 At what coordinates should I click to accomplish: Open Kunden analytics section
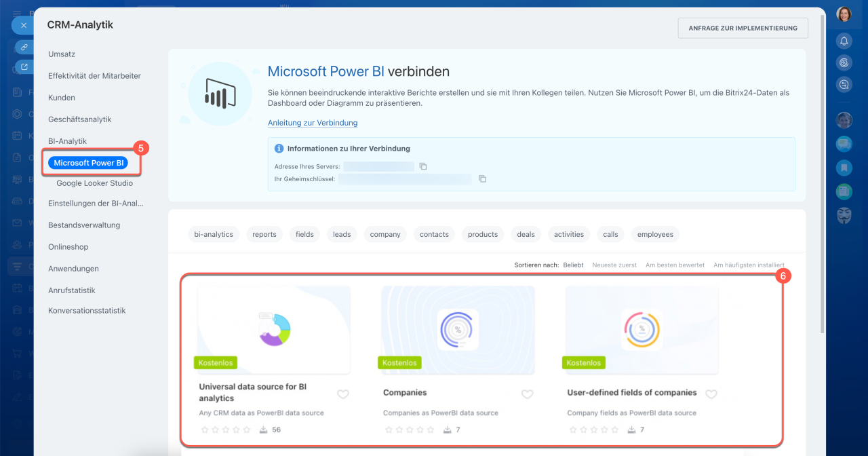[62, 98]
